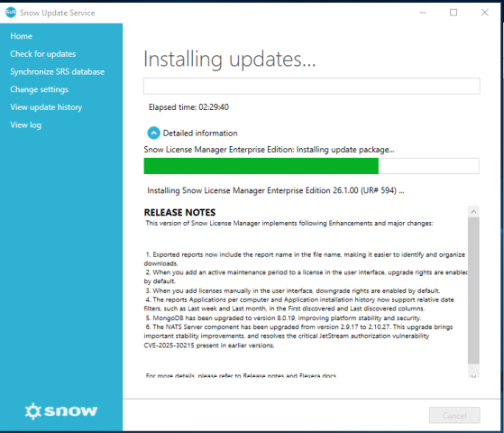This screenshot has width=504, height=433.
Task: Click the RELEASE NOTES heading text
Action: 179,212
